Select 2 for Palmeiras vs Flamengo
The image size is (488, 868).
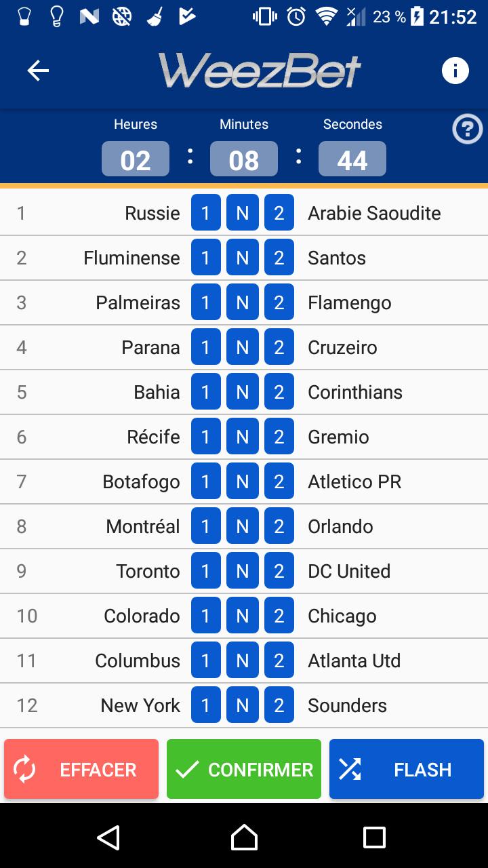click(x=279, y=302)
